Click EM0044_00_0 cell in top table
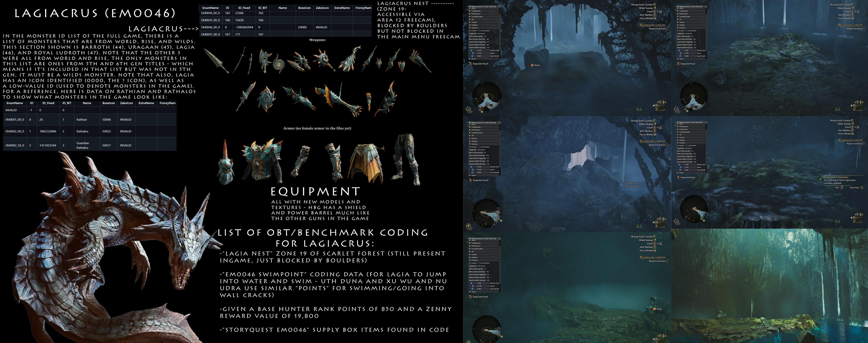 point(211,13)
